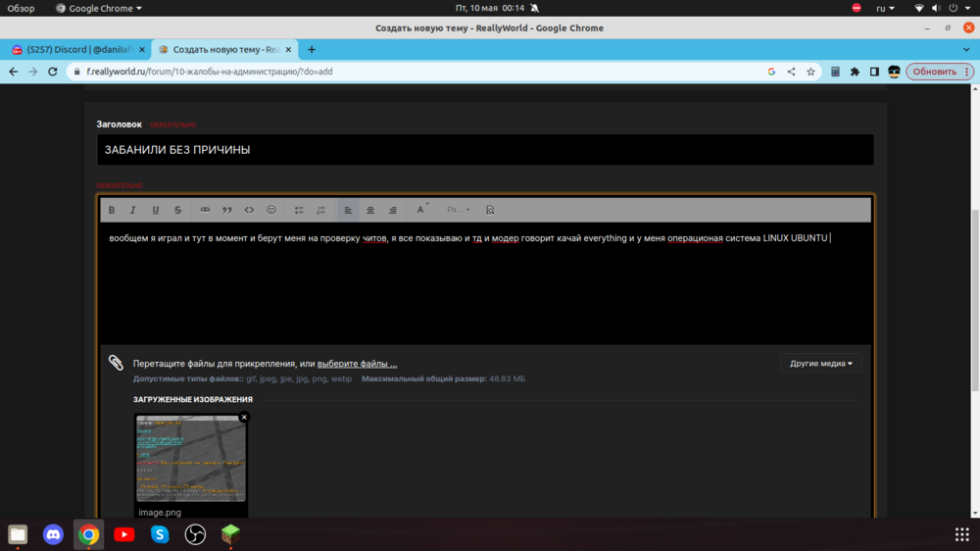Open the text color picker
Image resolution: width=980 pixels, height=551 pixels.
(421, 210)
